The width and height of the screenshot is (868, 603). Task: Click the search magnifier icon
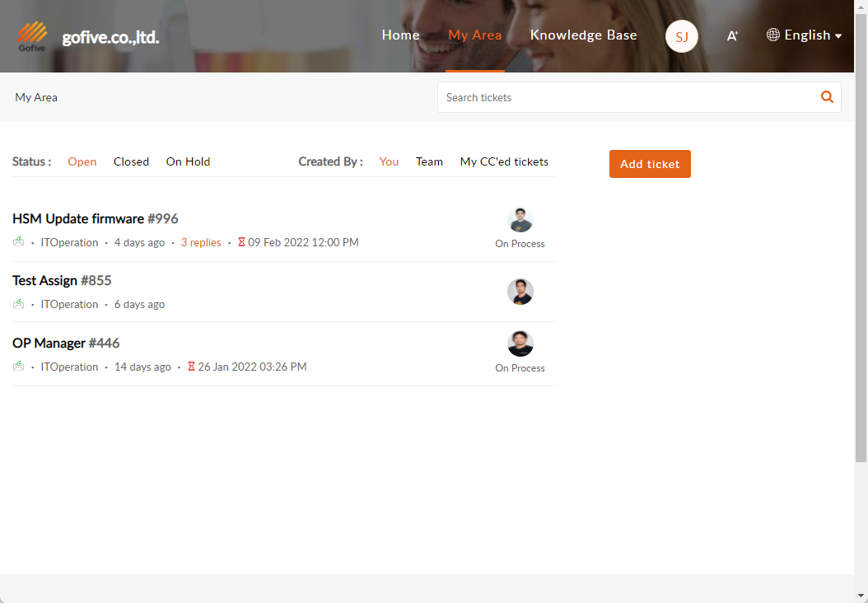coord(827,97)
